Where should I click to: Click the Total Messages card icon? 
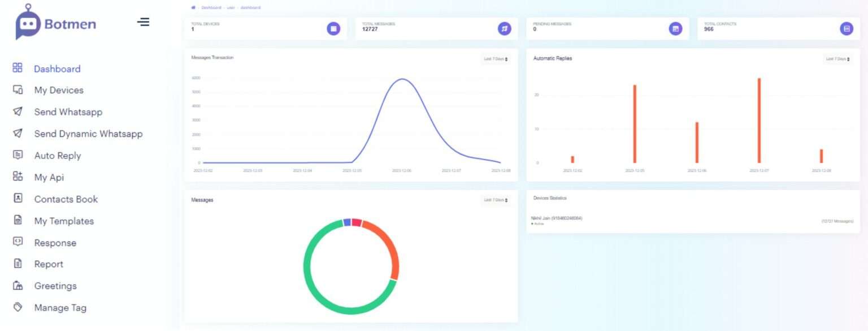click(504, 28)
